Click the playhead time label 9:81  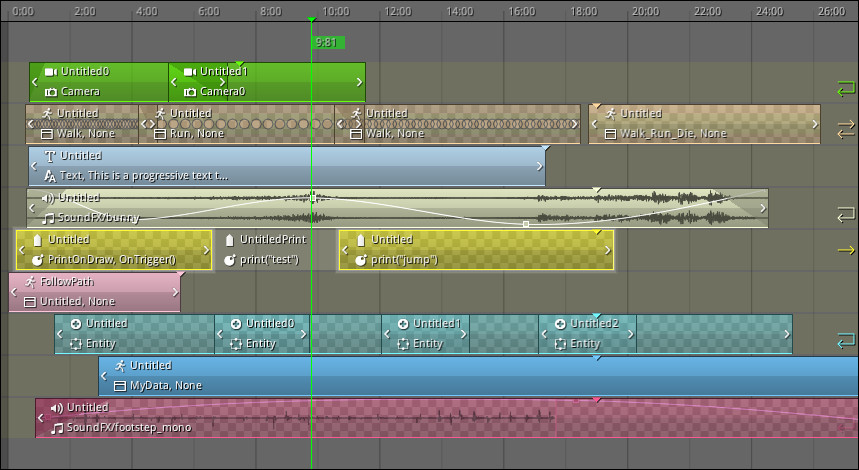coord(327,42)
